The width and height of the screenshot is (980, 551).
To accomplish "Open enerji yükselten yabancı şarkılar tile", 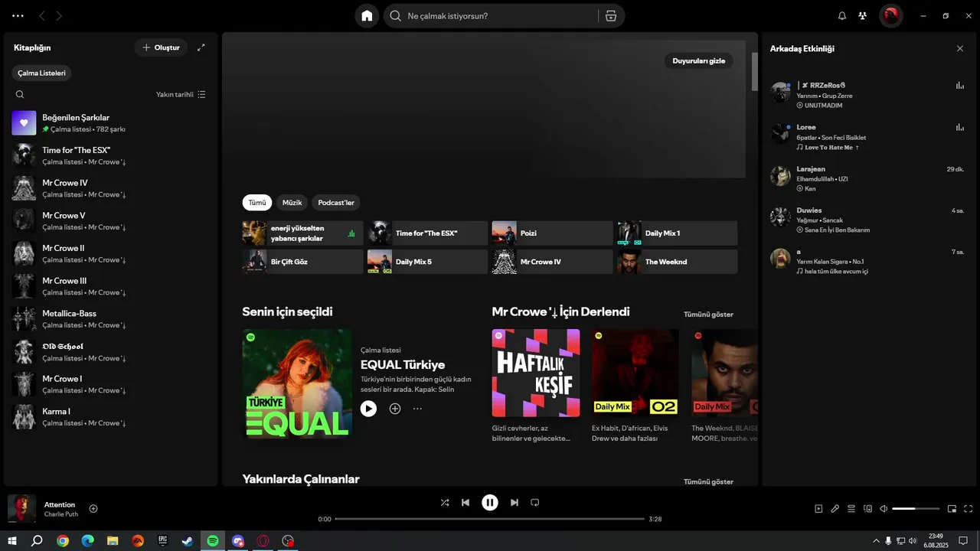I will (x=302, y=233).
